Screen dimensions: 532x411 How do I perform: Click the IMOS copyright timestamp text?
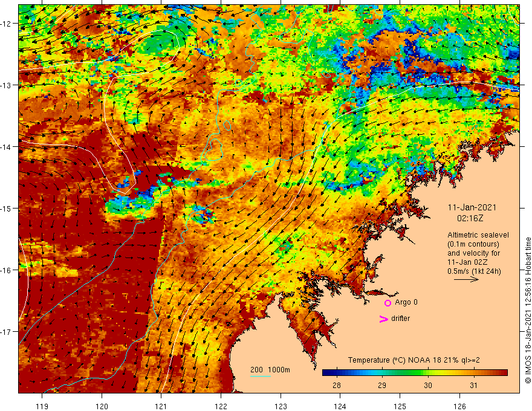[528, 310]
